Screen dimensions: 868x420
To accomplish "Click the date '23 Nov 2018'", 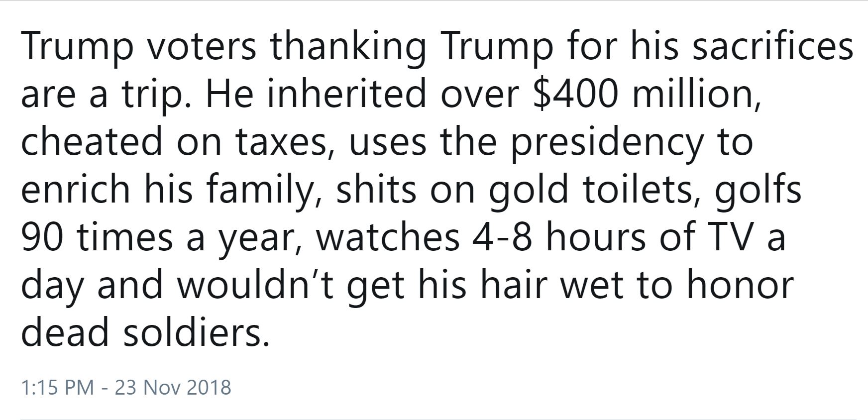I will pos(173,387).
